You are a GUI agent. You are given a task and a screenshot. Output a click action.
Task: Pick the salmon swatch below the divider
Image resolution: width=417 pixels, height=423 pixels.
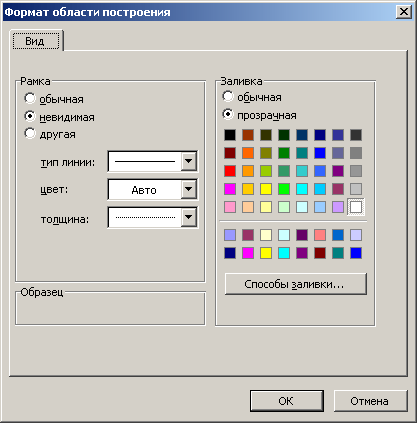320,235
